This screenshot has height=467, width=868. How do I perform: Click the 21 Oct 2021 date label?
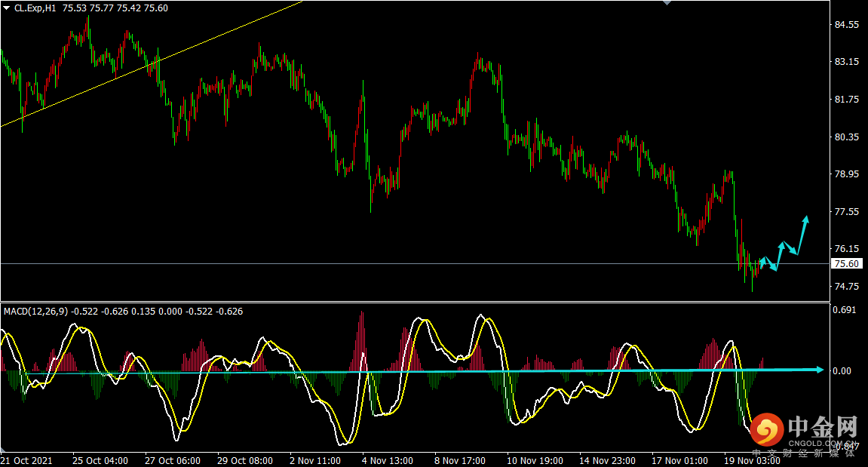pos(27,459)
